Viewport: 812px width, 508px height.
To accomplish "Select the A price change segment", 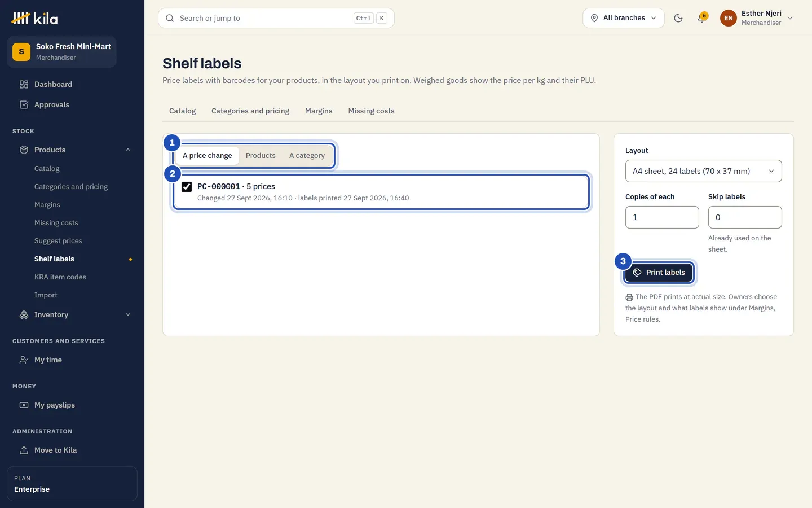I will [208, 156].
